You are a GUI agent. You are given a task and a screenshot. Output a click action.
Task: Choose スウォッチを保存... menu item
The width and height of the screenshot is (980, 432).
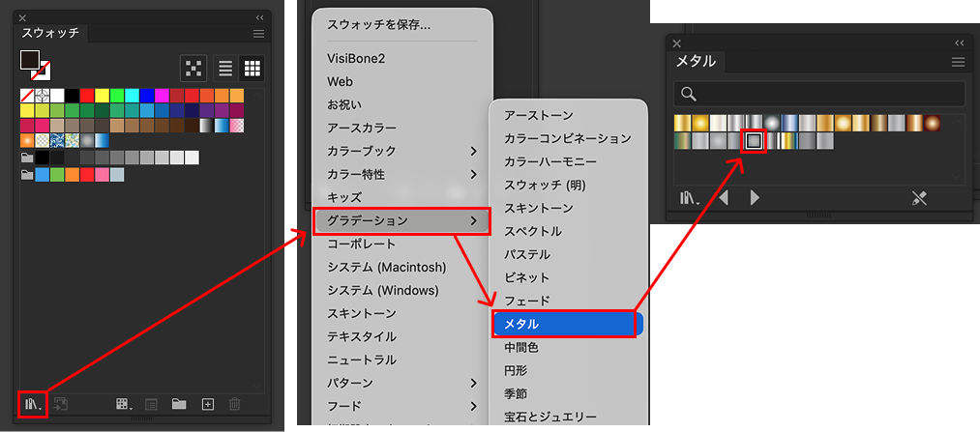(379, 25)
